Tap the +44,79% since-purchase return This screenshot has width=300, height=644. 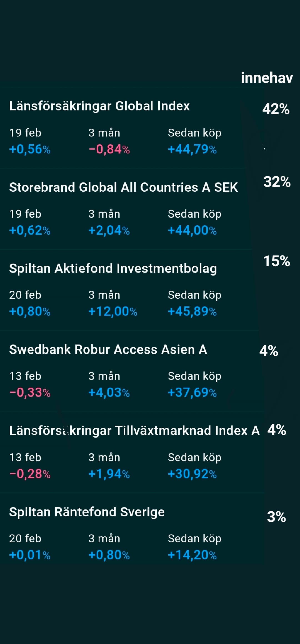[x=192, y=149]
